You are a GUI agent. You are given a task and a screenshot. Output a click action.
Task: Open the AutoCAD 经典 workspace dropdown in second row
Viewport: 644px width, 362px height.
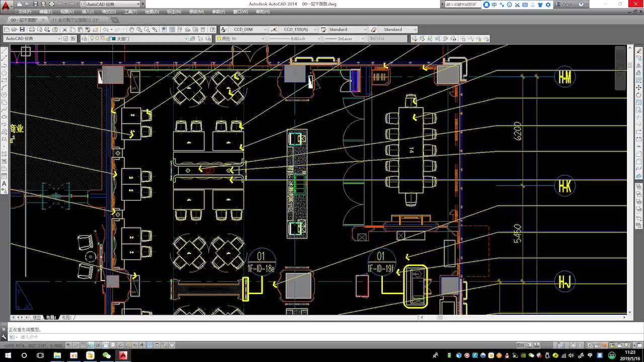32,38
